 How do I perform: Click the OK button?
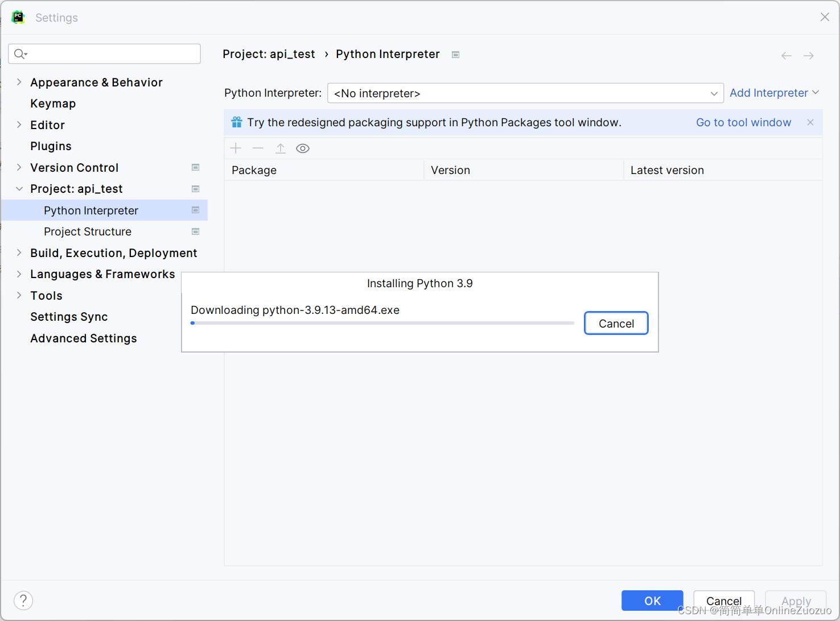[x=652, y=601]
